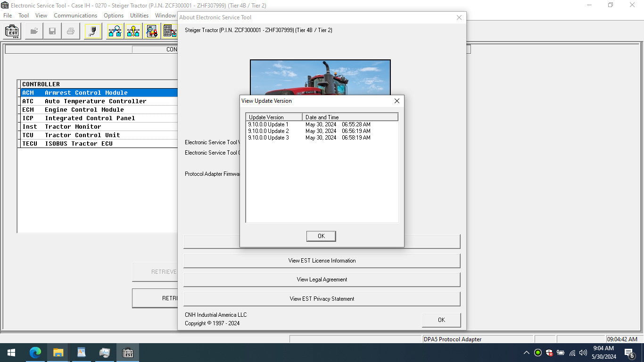The width and height of the screenshot is (644, 362).
Task: Click OK in the About dialog
Action: [441, 320]
